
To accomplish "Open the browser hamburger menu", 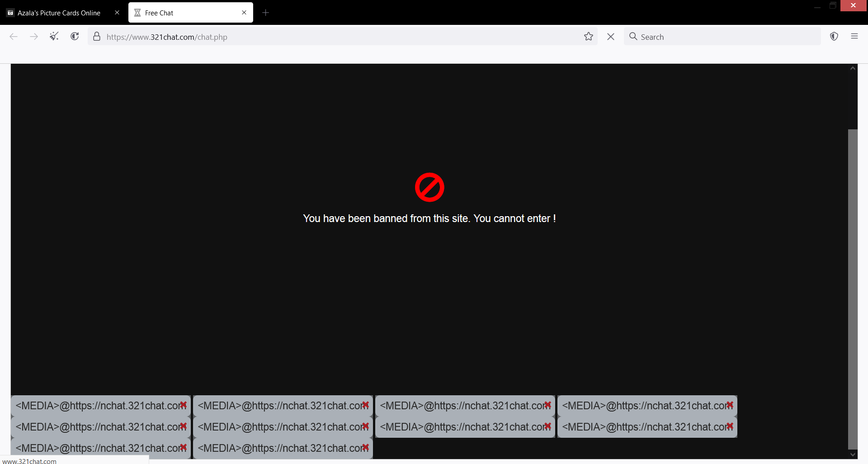I will coord(854,36).
